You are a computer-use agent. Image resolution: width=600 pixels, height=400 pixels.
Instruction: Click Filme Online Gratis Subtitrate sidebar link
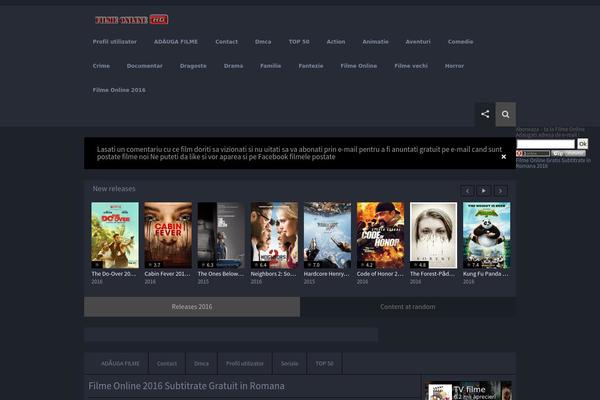(x=553, y=163)
